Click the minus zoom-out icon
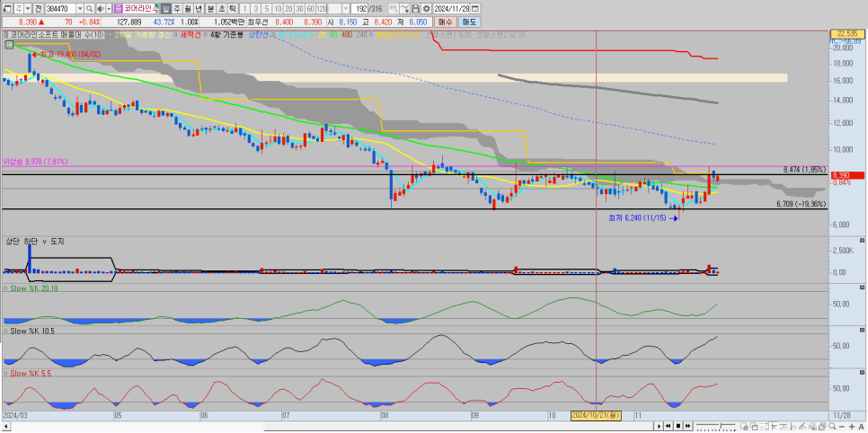 [x=842, y=426]
